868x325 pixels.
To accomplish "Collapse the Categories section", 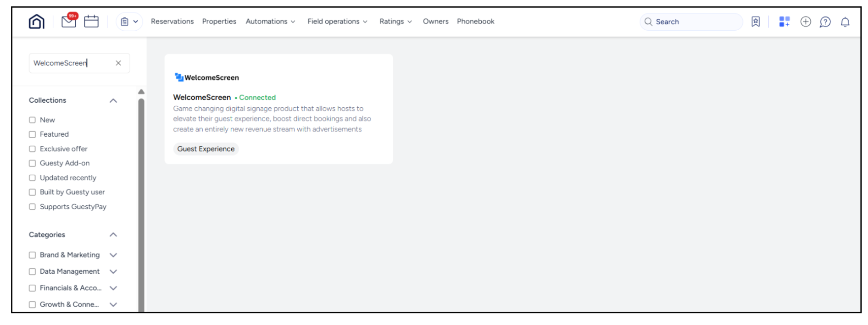I will pos(113,235).
